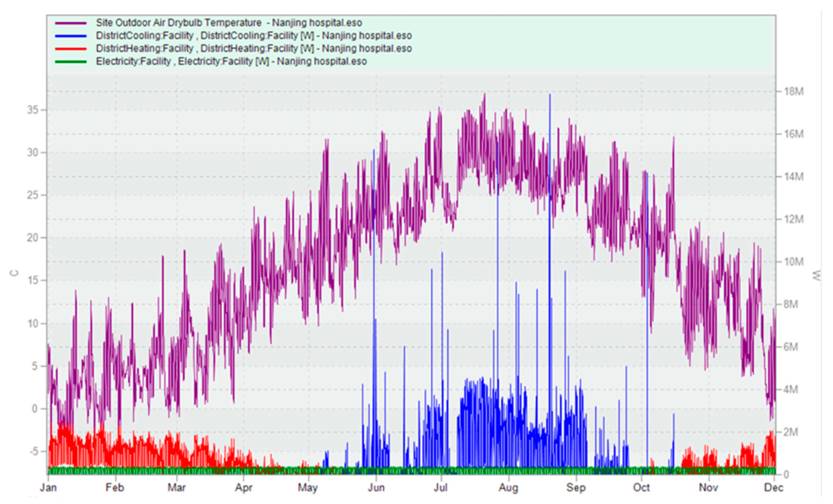
Task: Select Electricity:Facility legend entry text
Action: pyautogui.click(x=231, y=62)
